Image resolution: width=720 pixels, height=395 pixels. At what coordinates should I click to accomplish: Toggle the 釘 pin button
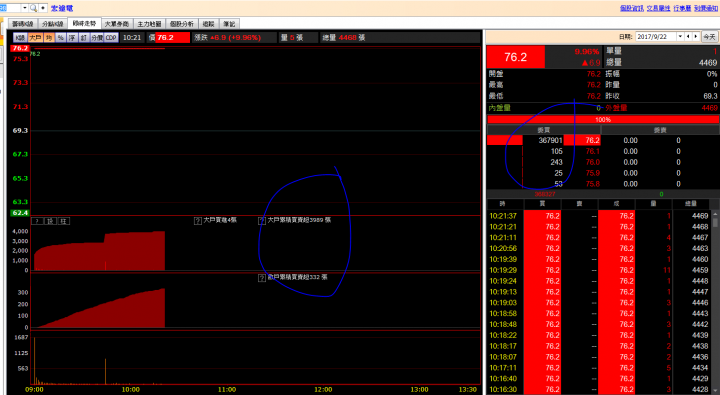[x=84, y=38]
